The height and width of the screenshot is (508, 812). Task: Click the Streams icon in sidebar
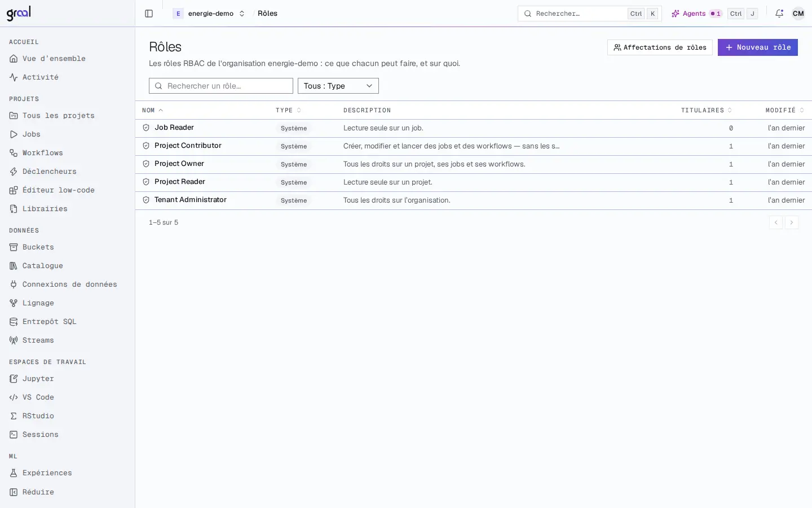click(x=14, y=340)
